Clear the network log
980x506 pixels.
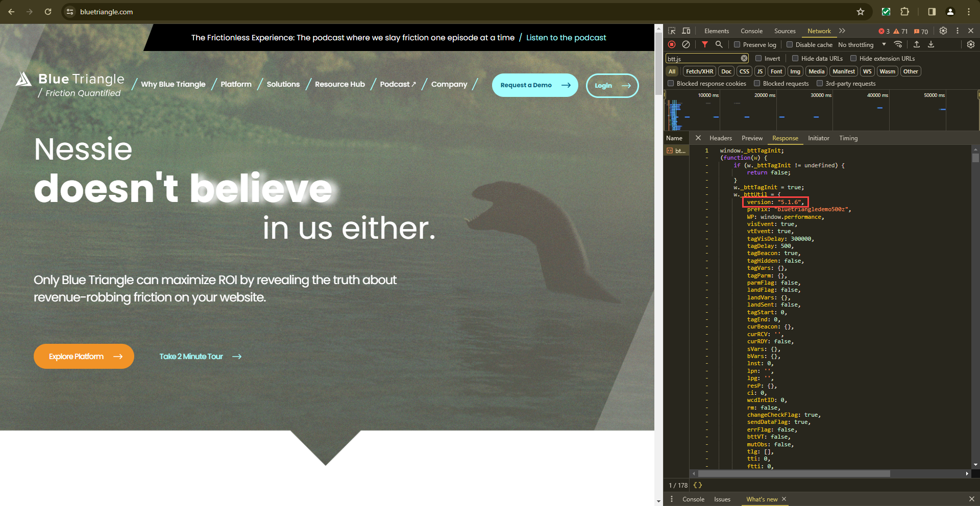coord(686,44)
